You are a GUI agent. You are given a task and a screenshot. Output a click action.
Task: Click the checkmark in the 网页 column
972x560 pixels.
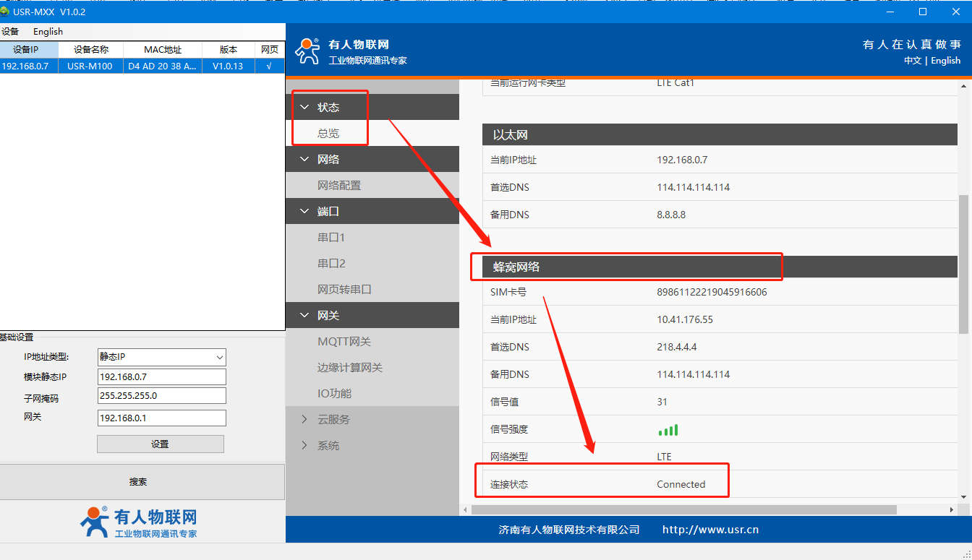(269, 66)
